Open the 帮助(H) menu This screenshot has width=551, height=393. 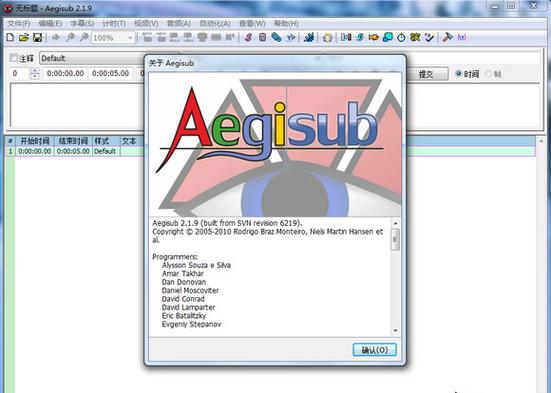(x=286, y=24)
